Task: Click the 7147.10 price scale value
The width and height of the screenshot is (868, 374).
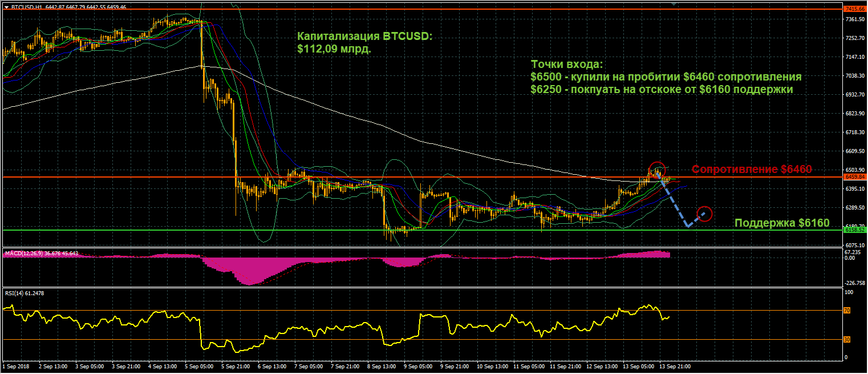Action: point(854,57)
